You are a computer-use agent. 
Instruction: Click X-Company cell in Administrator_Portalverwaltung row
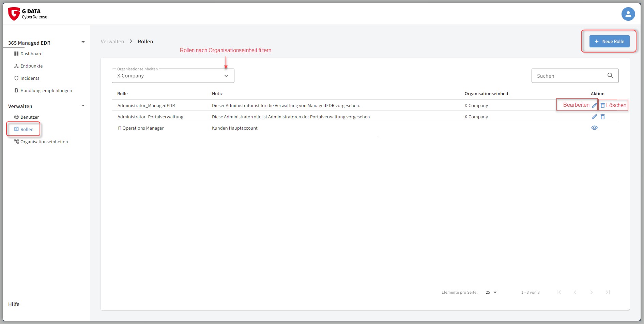(x=476, y=117)
